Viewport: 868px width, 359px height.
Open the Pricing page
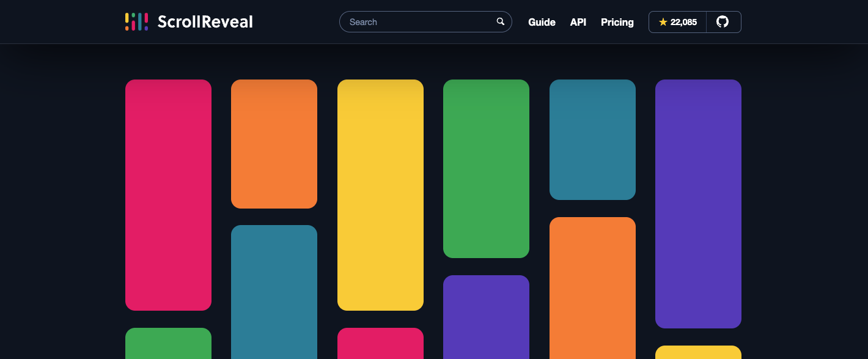[x=617, y=22]
